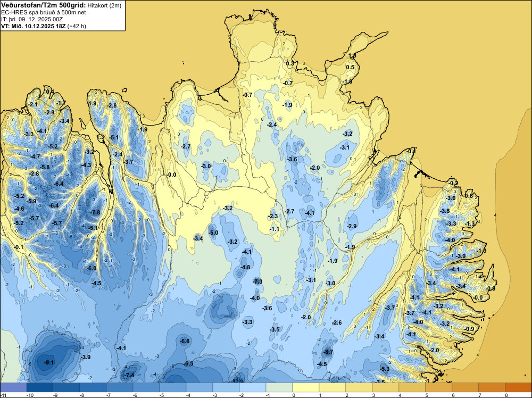The height and width of the screenshot is (398, 532).
Task: Click the coldest map value '-9.1'
Action: [x=49, y=363]
